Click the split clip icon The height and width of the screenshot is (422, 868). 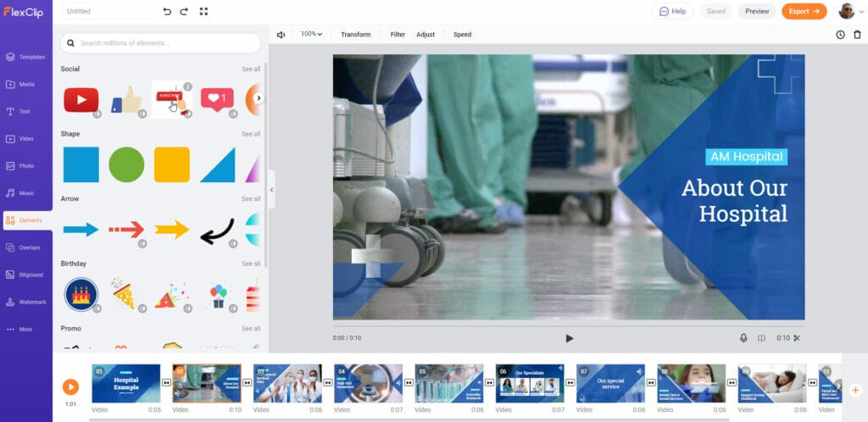click(x=761, y=338)
